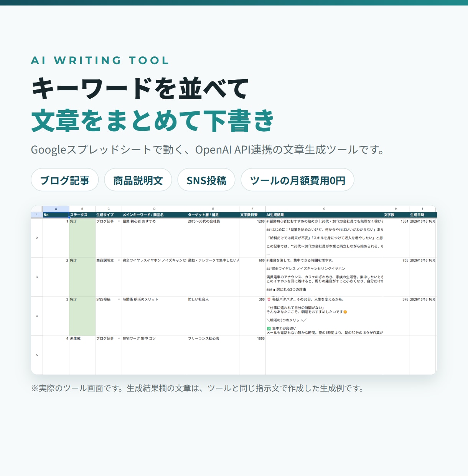The image size is (468, 476).
Task: Select the column G header
Action: click(324, 209)
